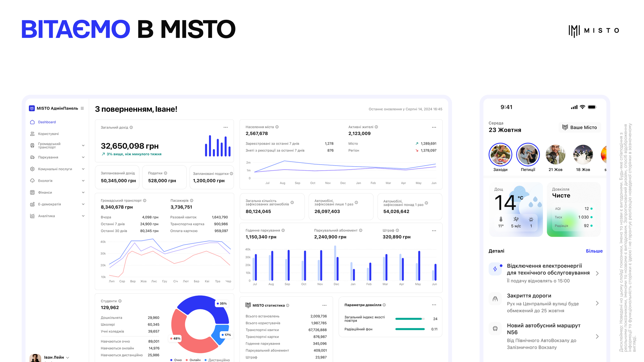Click the info icon beside Населення міста
Image resolution: width=644 pixels, height=362 pixels.
(277, 127)
